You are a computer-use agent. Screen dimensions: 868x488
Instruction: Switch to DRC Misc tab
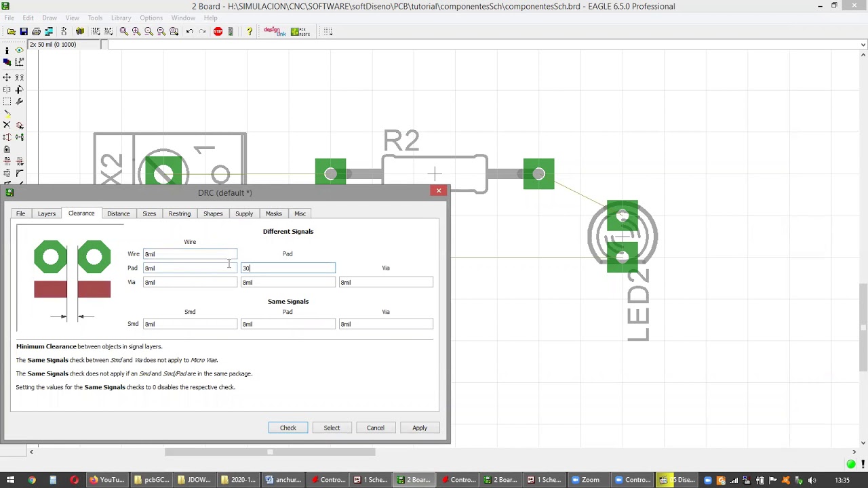pos(300,213)
